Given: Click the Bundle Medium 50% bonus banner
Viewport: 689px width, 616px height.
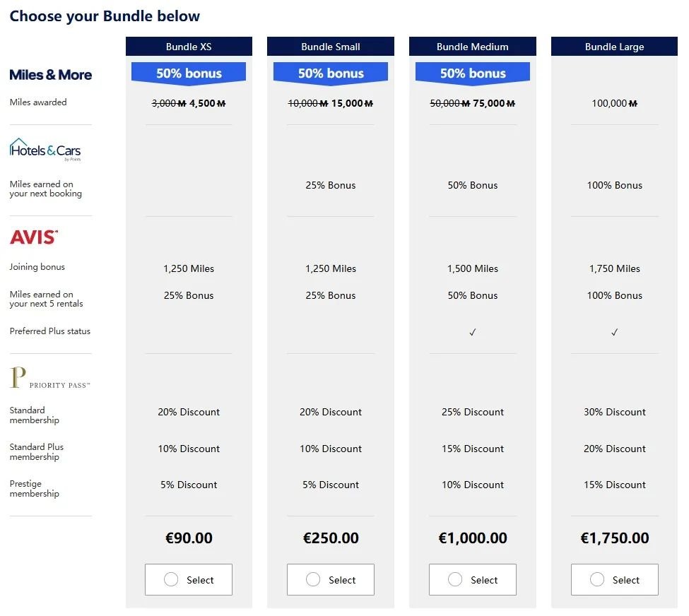Looking at the screenshot, I should 472,73.
